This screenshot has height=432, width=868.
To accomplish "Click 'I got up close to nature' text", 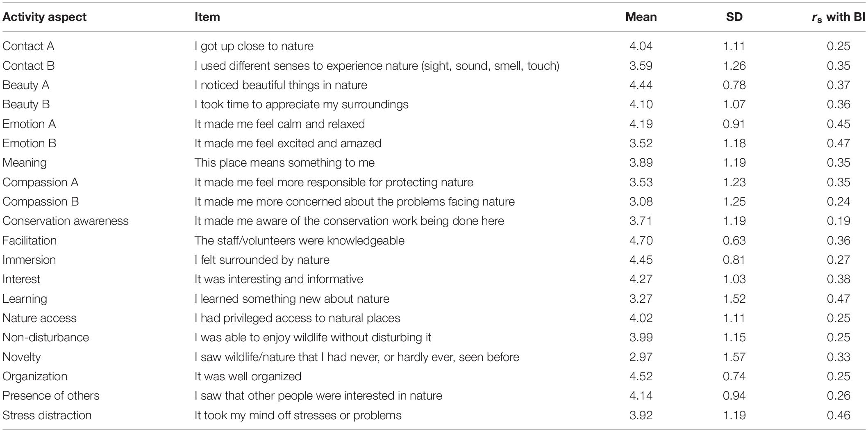I will pos(254,46).
